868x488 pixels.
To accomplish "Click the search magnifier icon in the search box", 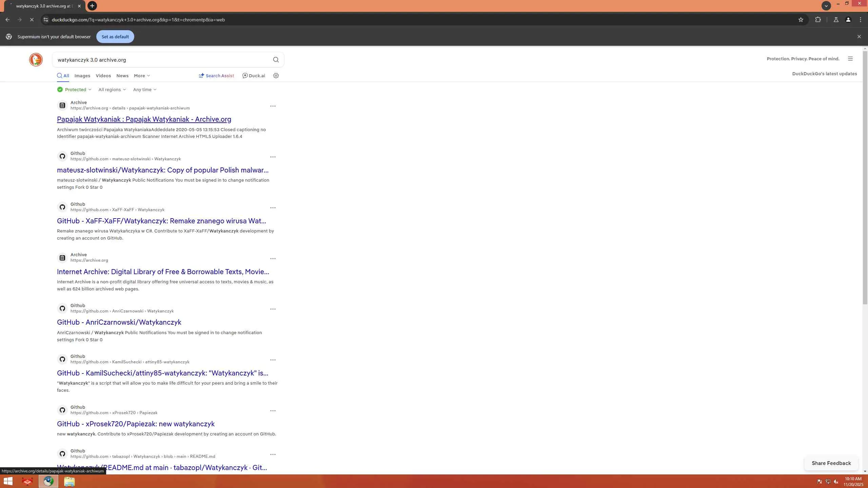I will pos(276,60).
